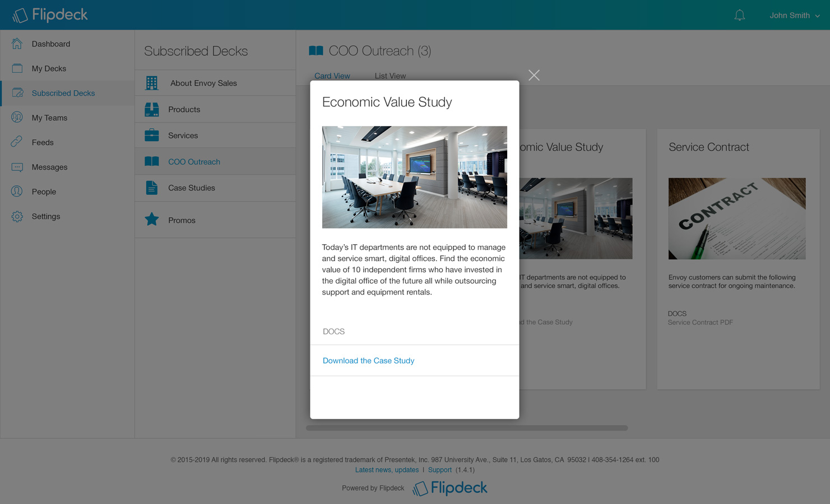The width and height of the screenshot is (830, 504).
Task: Click the book icon beside COO Outreach (3) heading
Action: click(x=316, y=51)
